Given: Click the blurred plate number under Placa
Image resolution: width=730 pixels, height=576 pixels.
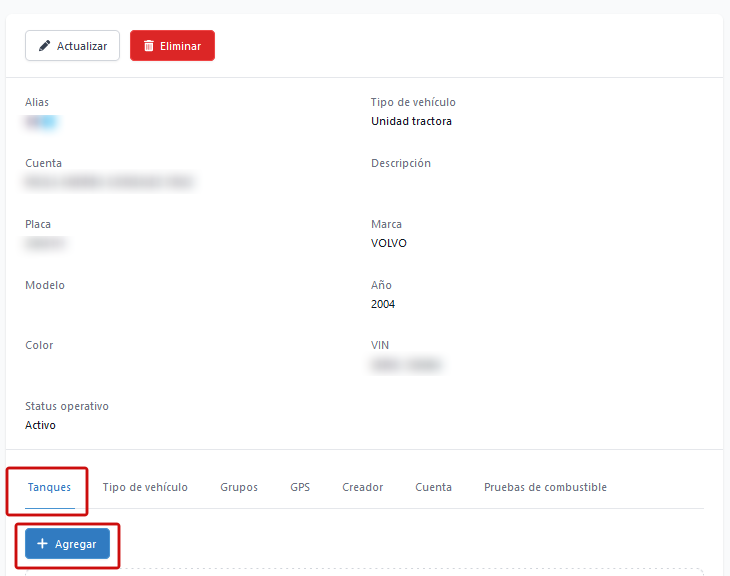Looking at the screenshot, I should click(46, 243).
